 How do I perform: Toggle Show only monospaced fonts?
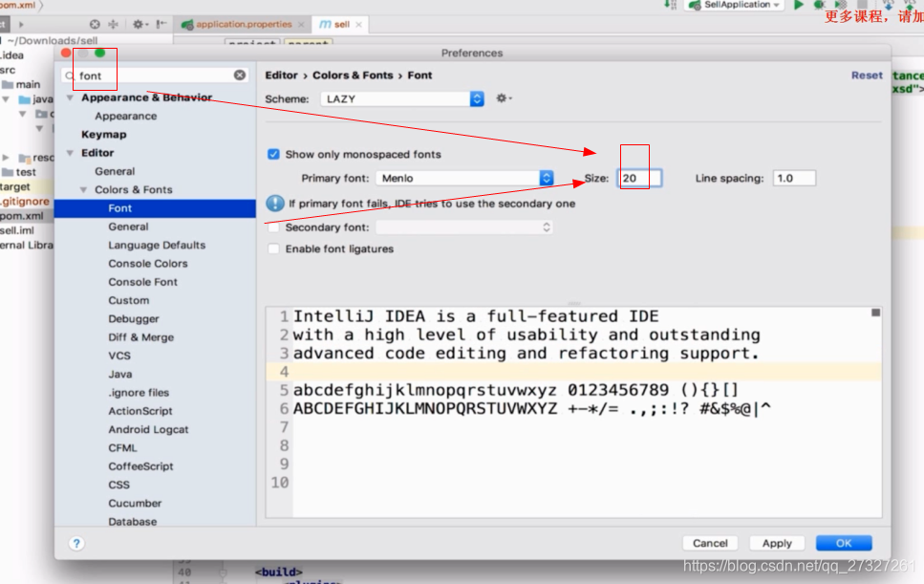pos(273,154)
